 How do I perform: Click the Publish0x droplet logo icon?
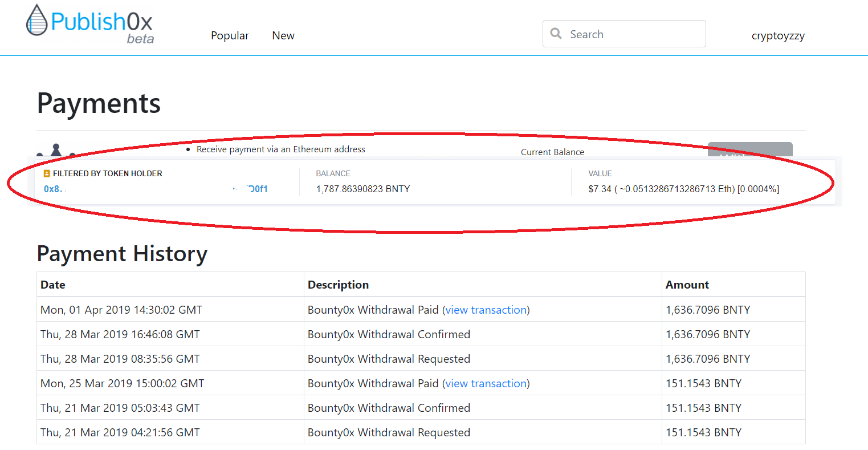click(x=37, y=20)
